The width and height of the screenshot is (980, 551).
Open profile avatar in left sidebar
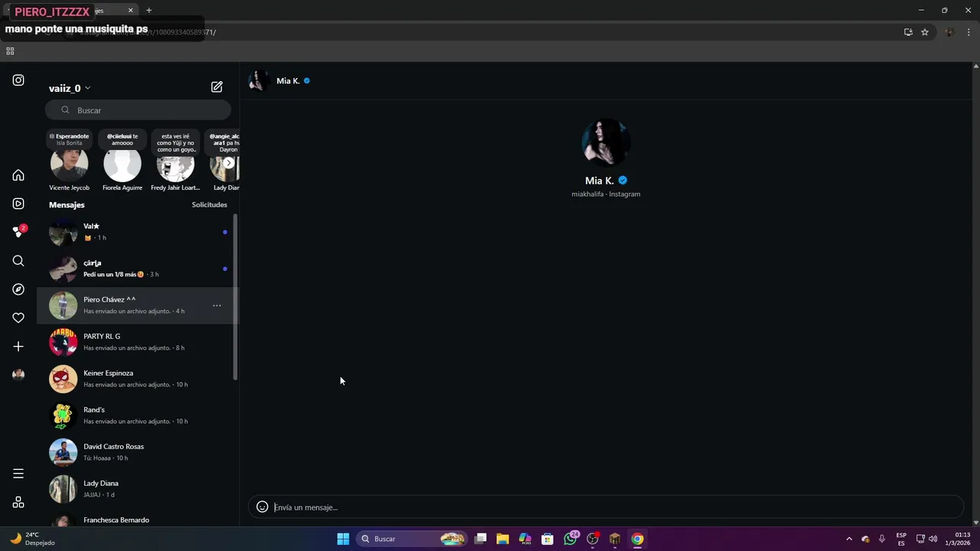18,375
